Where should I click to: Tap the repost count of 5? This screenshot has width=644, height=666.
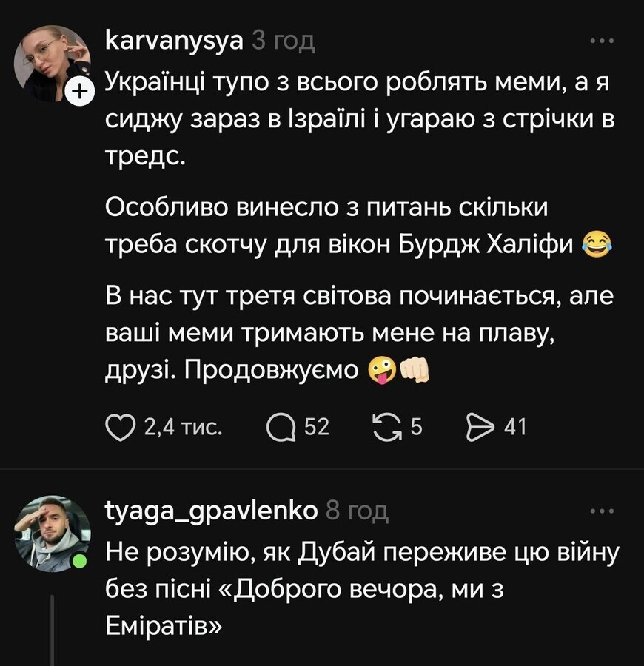pyautogui.click(x=416, y=426)
